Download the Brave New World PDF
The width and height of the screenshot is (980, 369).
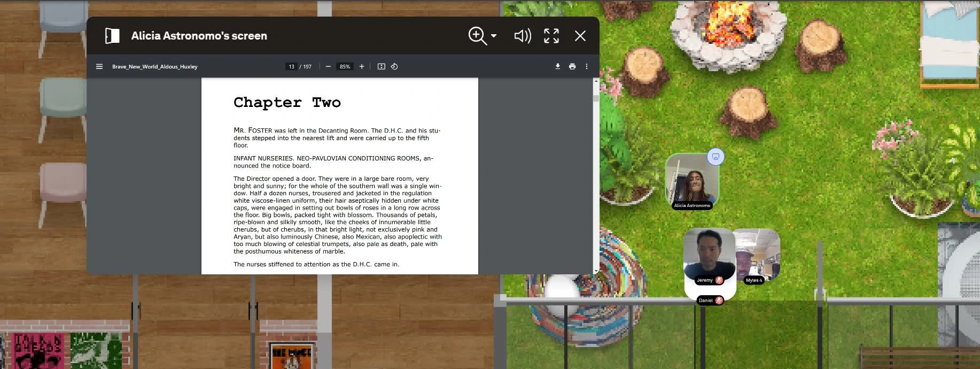click(x=557, y=66)
